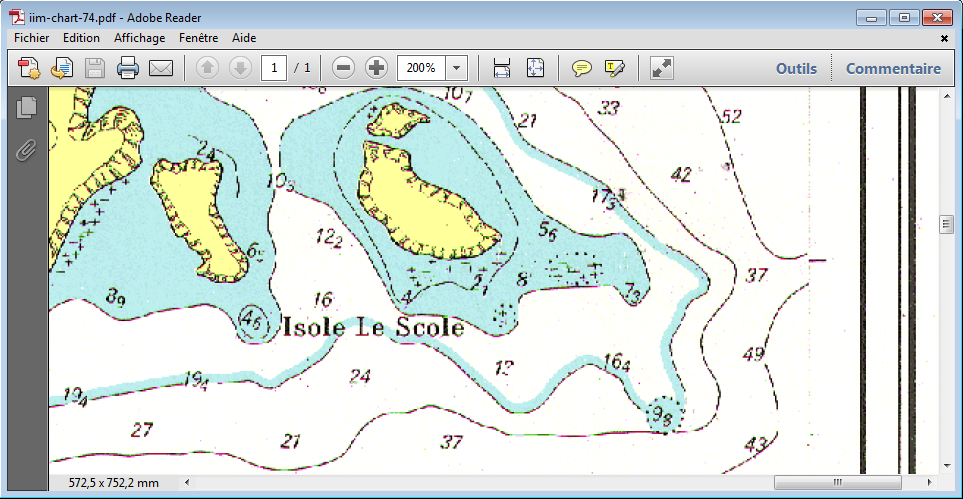Add a sticky note comment

coord(581,68)
